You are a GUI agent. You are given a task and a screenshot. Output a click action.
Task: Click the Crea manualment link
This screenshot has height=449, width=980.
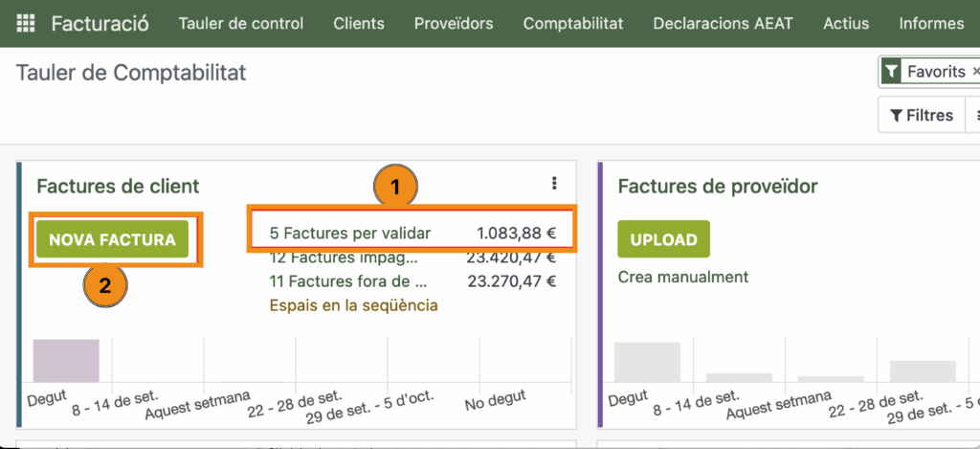(x=683, y=278)
